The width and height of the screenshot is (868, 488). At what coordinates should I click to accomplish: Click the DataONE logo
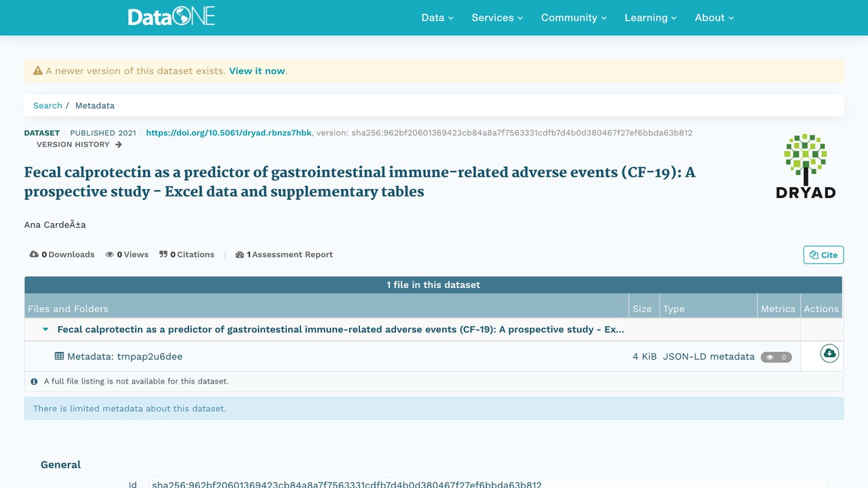click(172, 17)
